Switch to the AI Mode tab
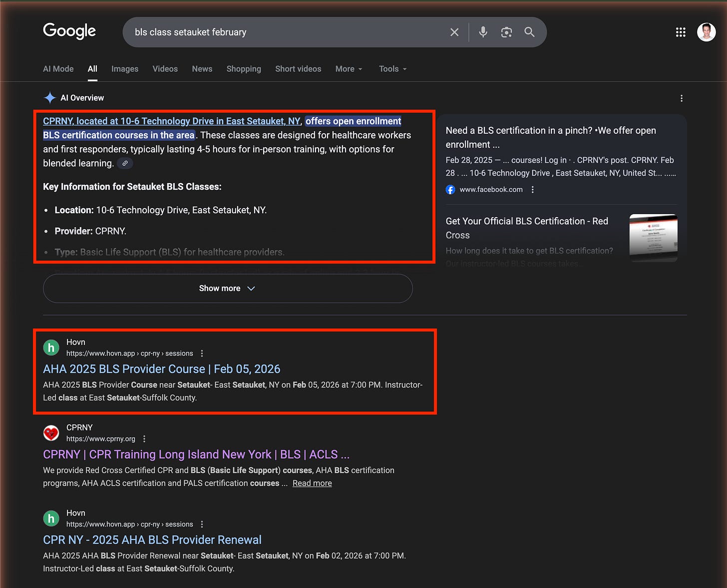The image size is (727, 588). pos(58,69)
